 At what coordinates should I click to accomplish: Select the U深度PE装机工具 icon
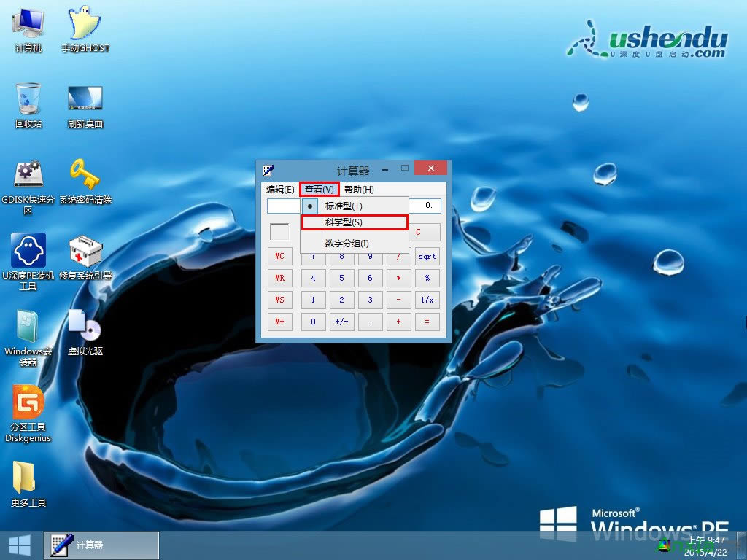[28, 262]
